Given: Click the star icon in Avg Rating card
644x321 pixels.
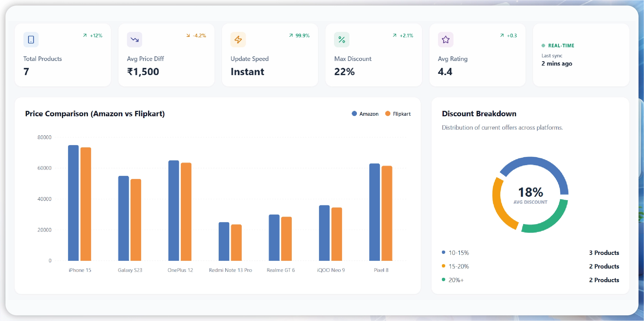Looking at the screenshot, I should pyautogui.click(x=445, y=40).
